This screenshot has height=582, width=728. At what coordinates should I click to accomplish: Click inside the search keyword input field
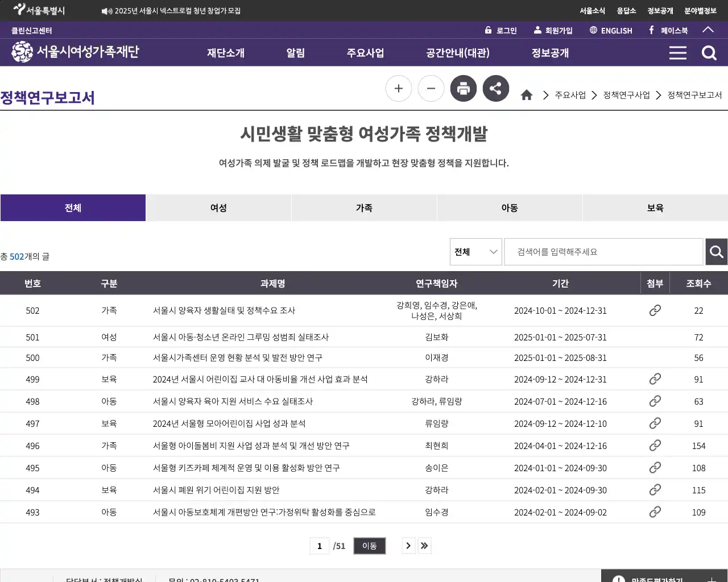[603, 252]
